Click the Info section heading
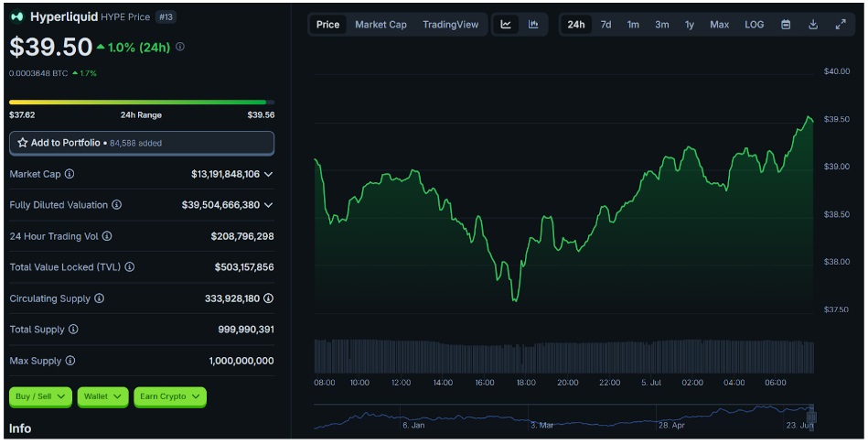 tap(20, 428)
